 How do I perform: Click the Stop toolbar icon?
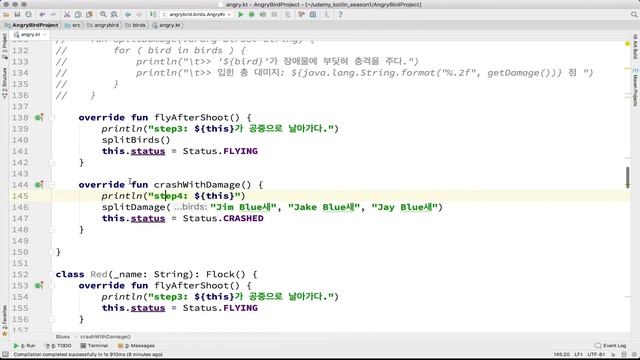tap(274, 14)
